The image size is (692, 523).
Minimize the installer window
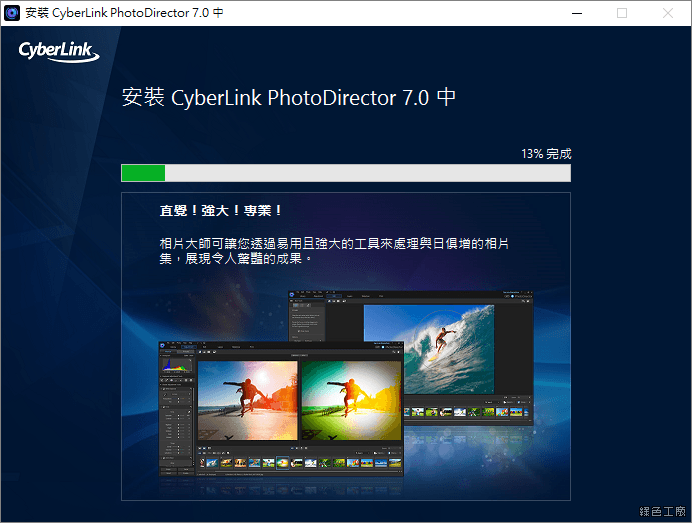(x=577, y=13)
